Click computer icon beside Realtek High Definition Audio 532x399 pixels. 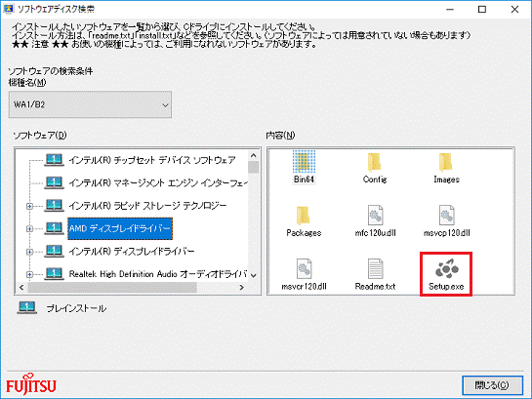coord(54,274)
